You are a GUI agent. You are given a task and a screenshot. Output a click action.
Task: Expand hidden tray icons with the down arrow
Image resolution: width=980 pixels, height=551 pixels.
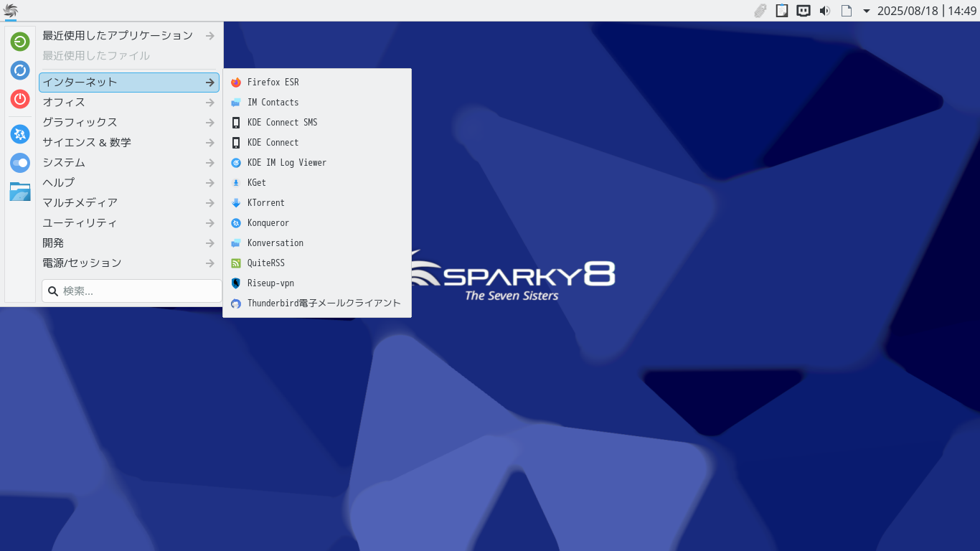tap(867, 11)
